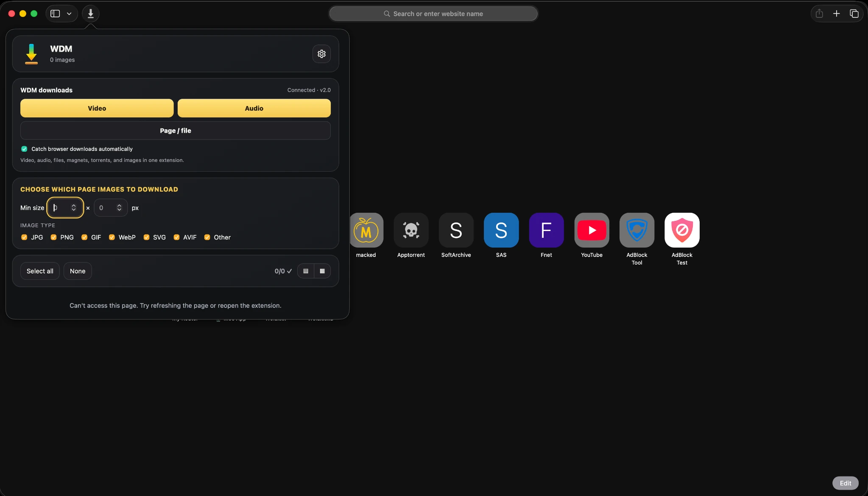Image resolution: width=868 pixels, height=496 pixels.
Task: Open the YouTube favorite
Action: pyautogui.click(x=592, y=230)
